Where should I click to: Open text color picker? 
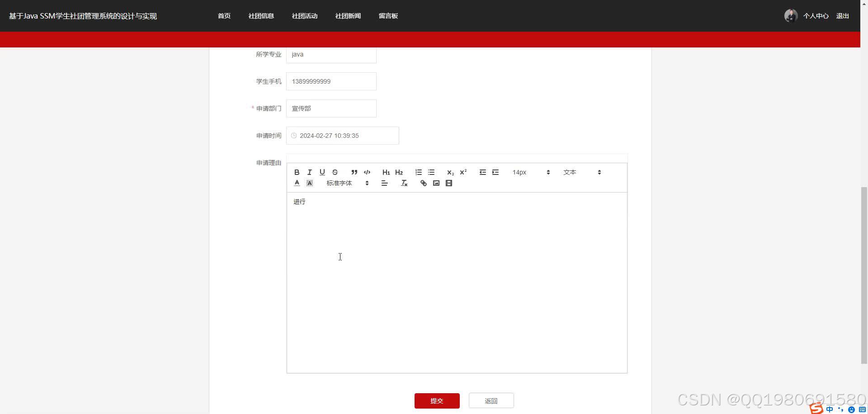(297, 183)
